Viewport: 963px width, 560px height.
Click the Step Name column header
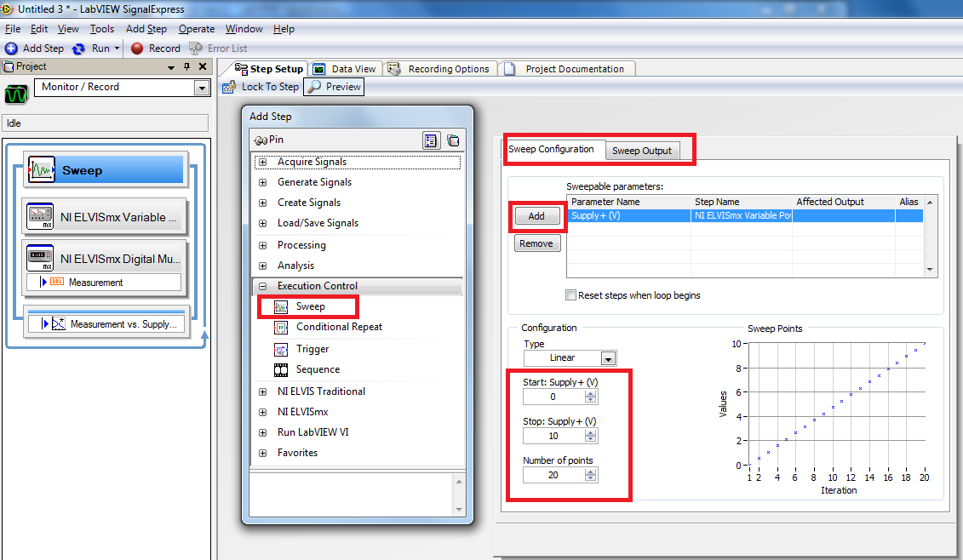[x=742, y=202]
